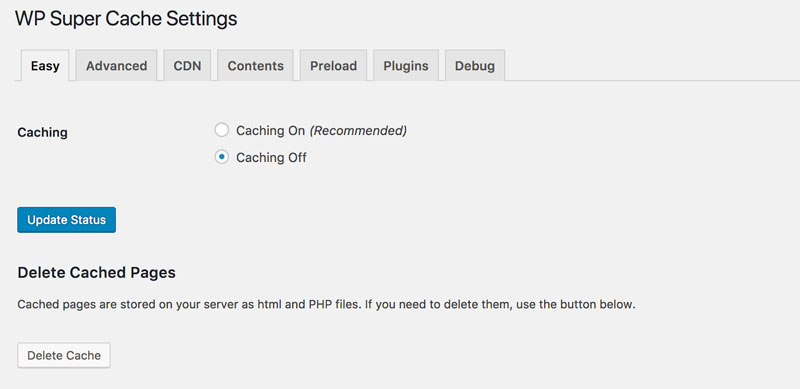Screen dimensions: 800x389
Task: Click the WP Super Cache Settings heading
Action: 126,19
